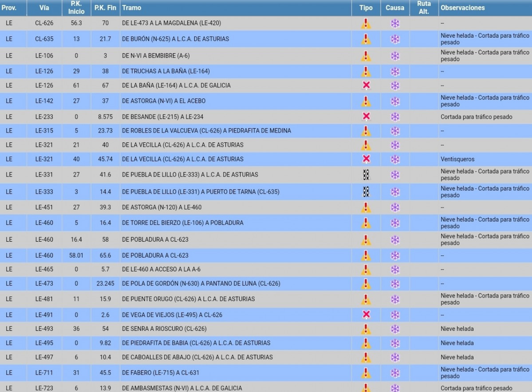Click warning icon for LE-106 Bembibre row
The image size is (532, 392).
coord(366,56)
